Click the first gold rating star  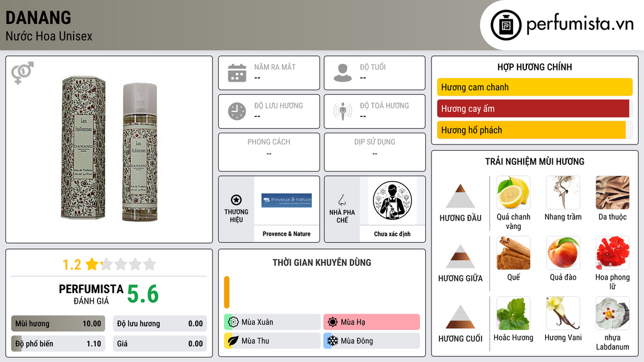[92, 264]
